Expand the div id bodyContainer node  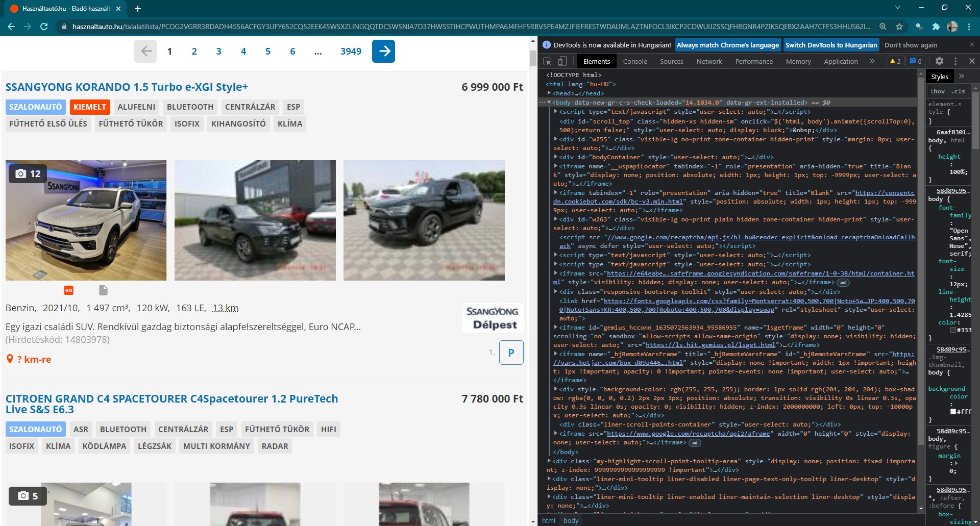(556, 157)
